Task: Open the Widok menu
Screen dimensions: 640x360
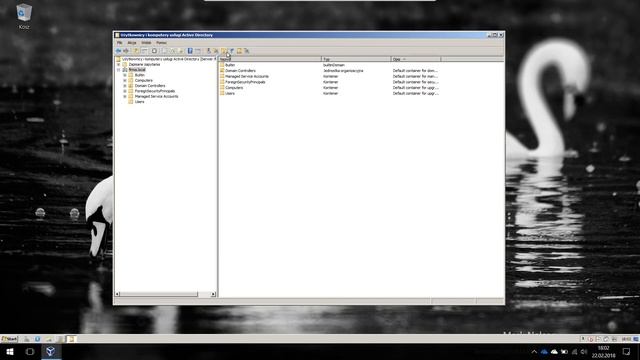Action: click(146, 42)
